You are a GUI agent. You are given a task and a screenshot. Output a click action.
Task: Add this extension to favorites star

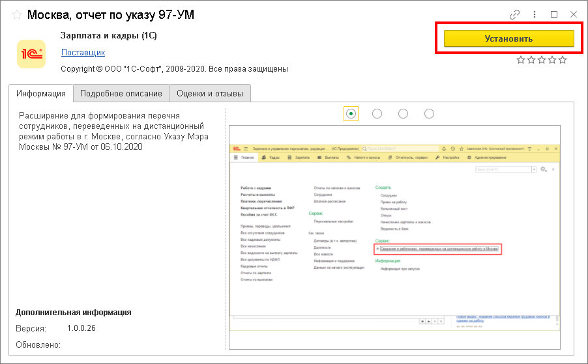[x=17, y=15]
